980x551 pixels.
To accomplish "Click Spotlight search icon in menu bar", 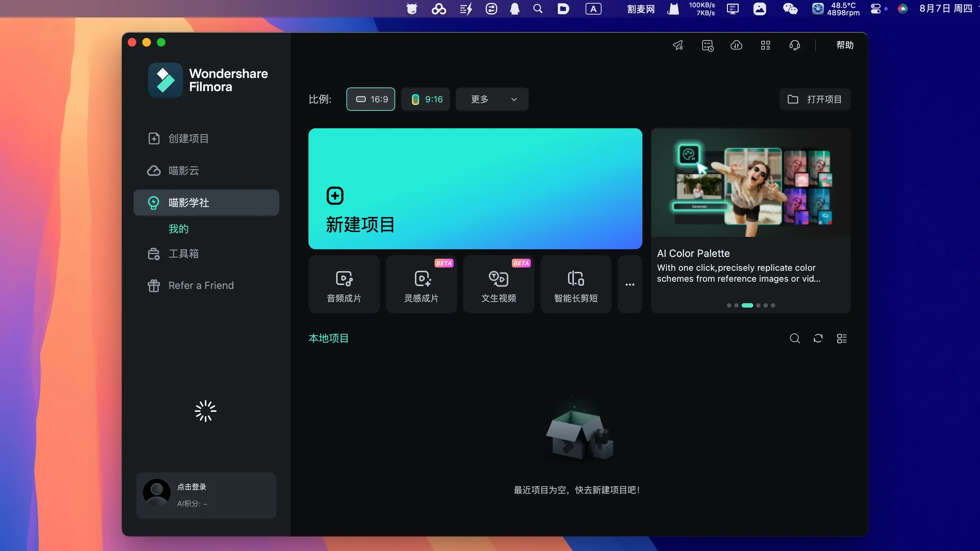I will click(x=537, y=8).
